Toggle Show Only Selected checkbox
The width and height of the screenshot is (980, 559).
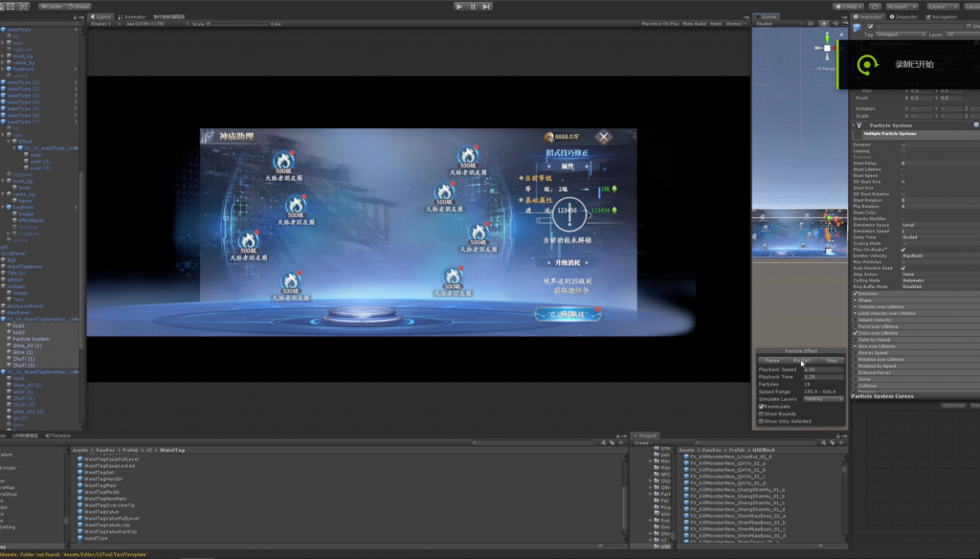click(x=761, y=421)
